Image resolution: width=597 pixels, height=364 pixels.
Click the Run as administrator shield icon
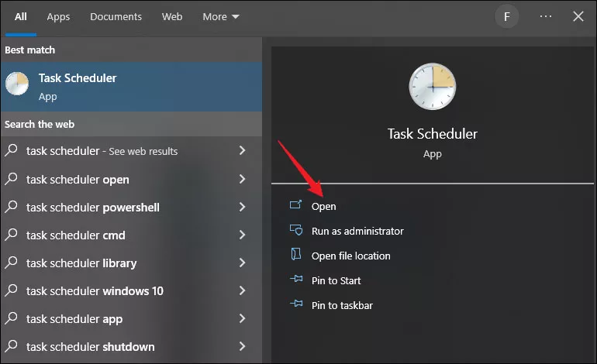click(296, 230)
